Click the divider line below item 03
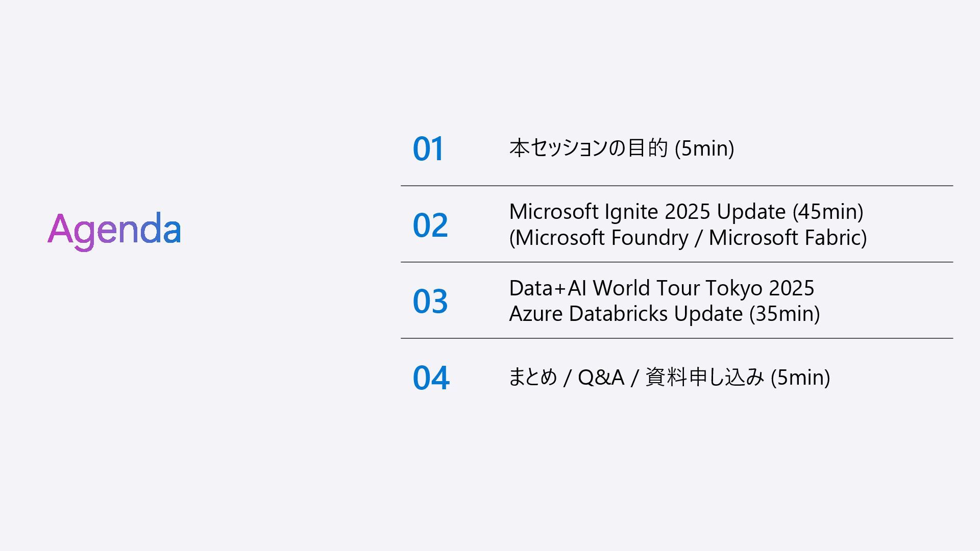Image resolution: width=980 pixels, height=551 pixels. (x=677, y=338)
